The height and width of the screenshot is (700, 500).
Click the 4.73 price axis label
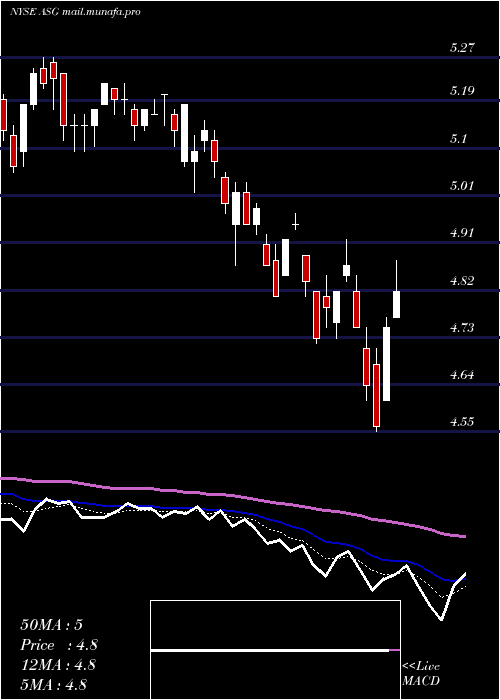pos(462,328)
